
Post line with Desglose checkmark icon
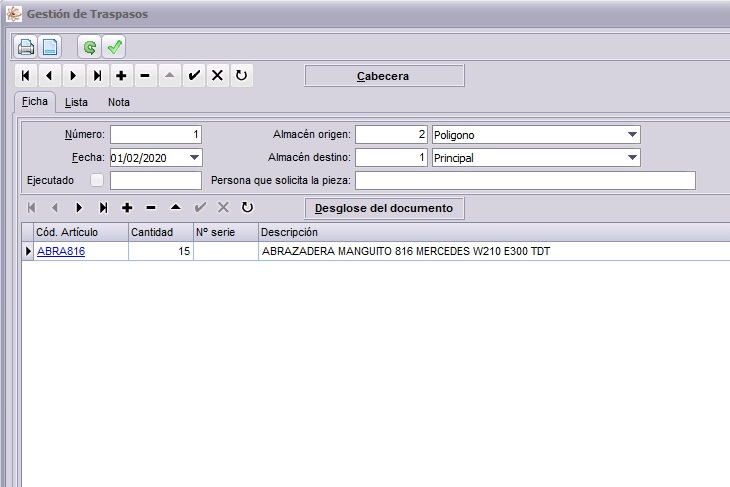tap(200, 208)
